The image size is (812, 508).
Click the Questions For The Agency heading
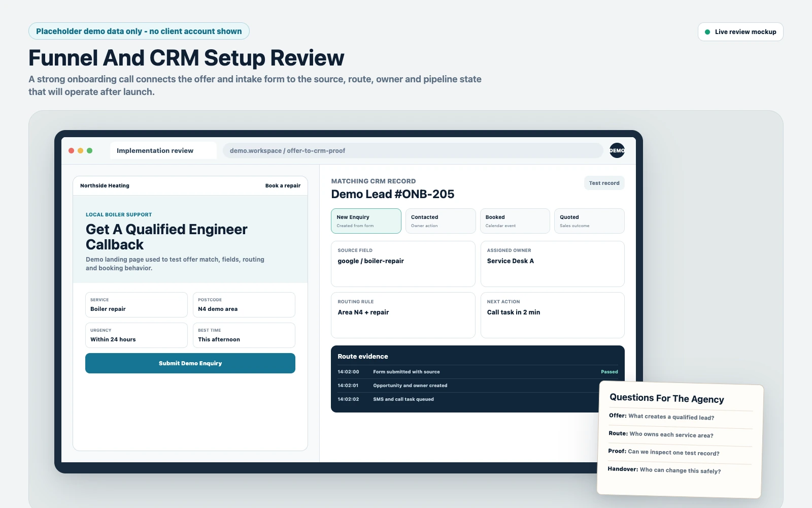(667, 398)
